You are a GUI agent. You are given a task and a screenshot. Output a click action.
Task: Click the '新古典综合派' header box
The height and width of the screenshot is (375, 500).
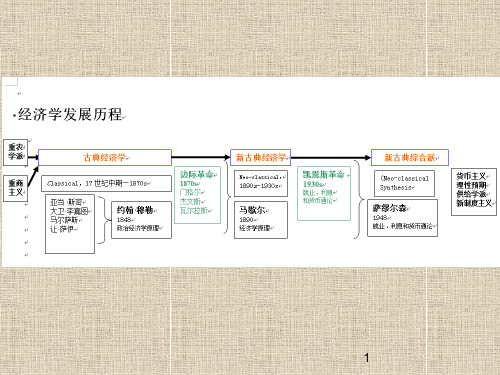[x=410, y=157]
